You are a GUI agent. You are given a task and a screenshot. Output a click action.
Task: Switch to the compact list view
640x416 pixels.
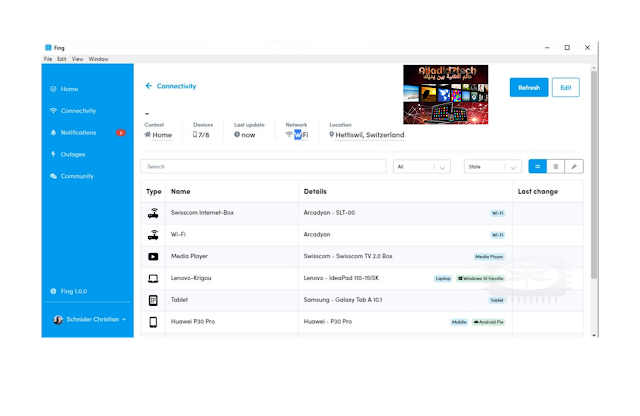coord(556,167)
